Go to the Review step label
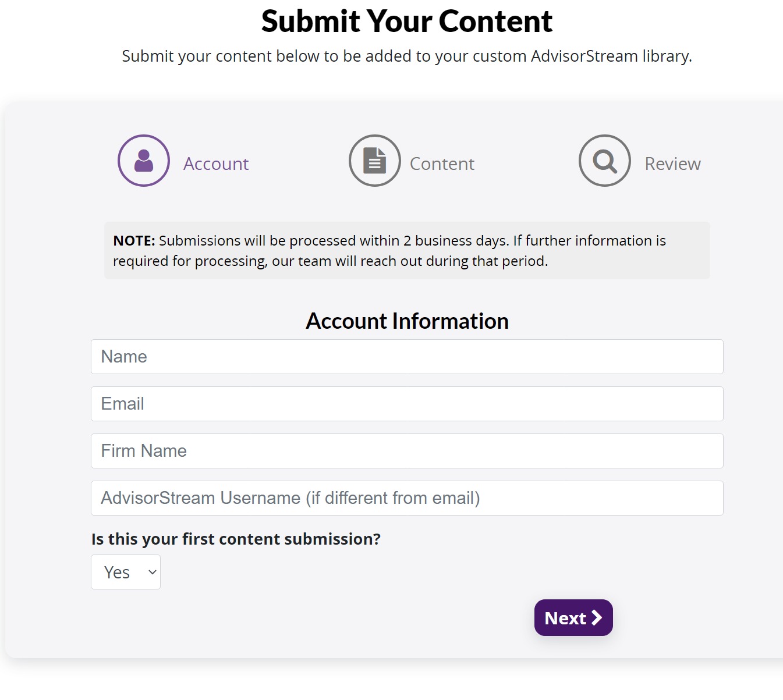 tap(672, 164)
